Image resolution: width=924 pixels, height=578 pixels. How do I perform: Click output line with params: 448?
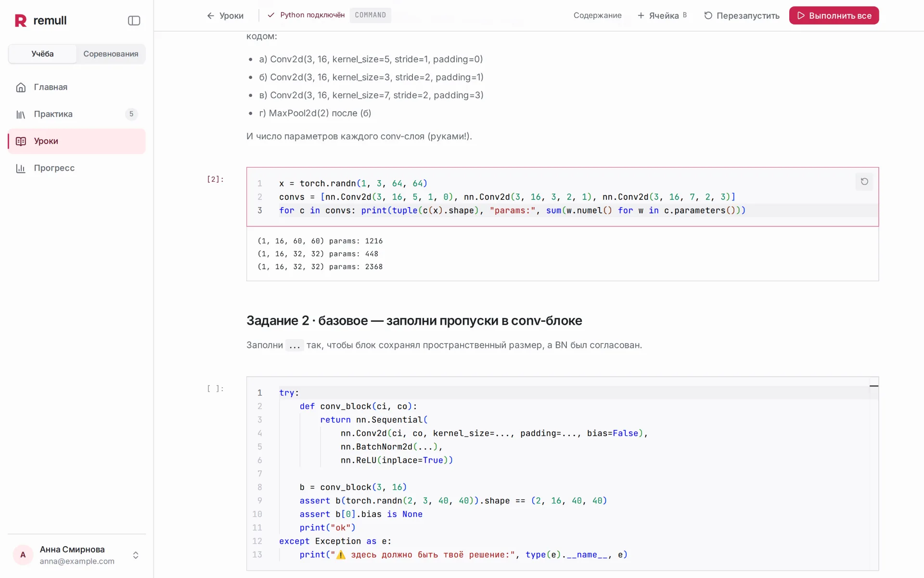(318, 254)
